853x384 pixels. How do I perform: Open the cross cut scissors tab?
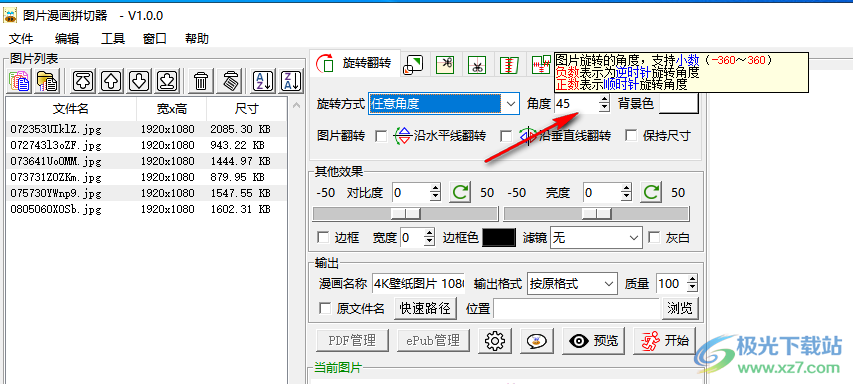tap(478, 65)
